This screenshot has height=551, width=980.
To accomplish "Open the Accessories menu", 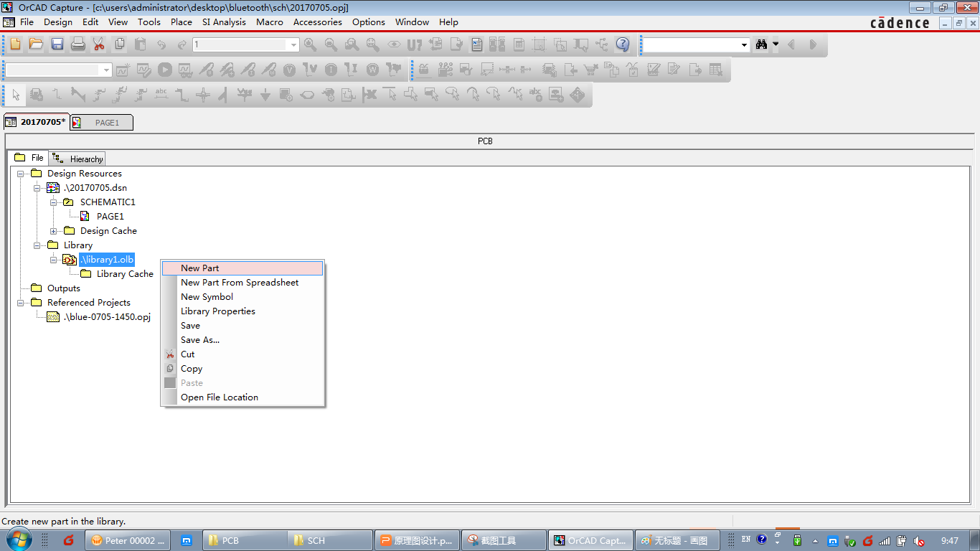I will [317, 22].
